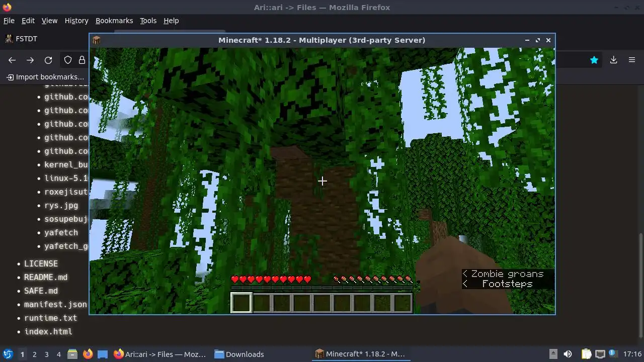Click the Minecraft hunger bar

coord(373,280)
